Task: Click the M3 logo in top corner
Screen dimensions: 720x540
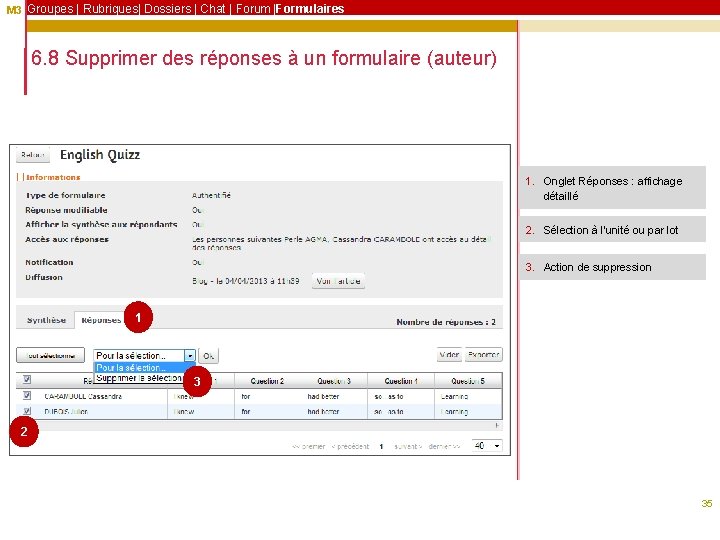Action: click(14, 10)
